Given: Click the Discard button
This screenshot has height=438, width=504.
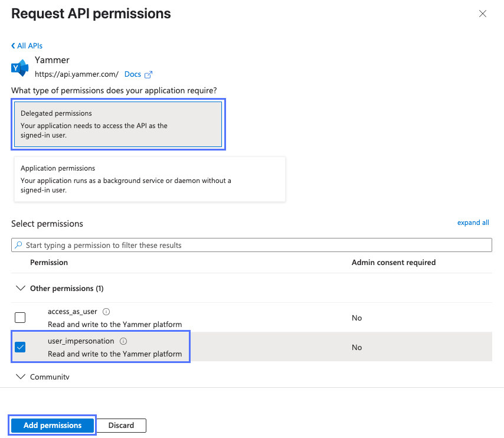Looking at the screenshot, I should coord(121,426).
